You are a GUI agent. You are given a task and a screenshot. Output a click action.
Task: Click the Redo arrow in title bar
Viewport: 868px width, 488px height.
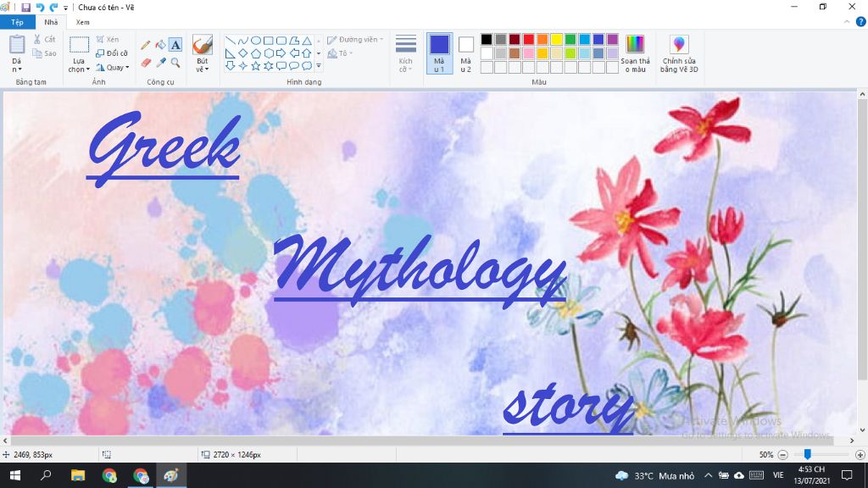point(53,7)
